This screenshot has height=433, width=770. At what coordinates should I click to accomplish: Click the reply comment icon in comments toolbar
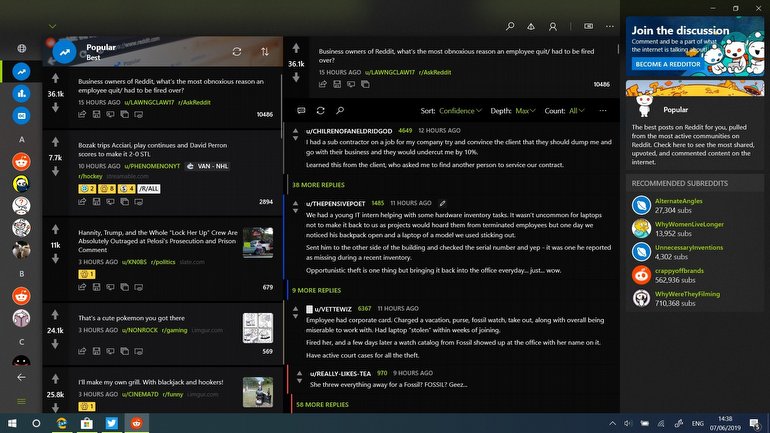301,110
